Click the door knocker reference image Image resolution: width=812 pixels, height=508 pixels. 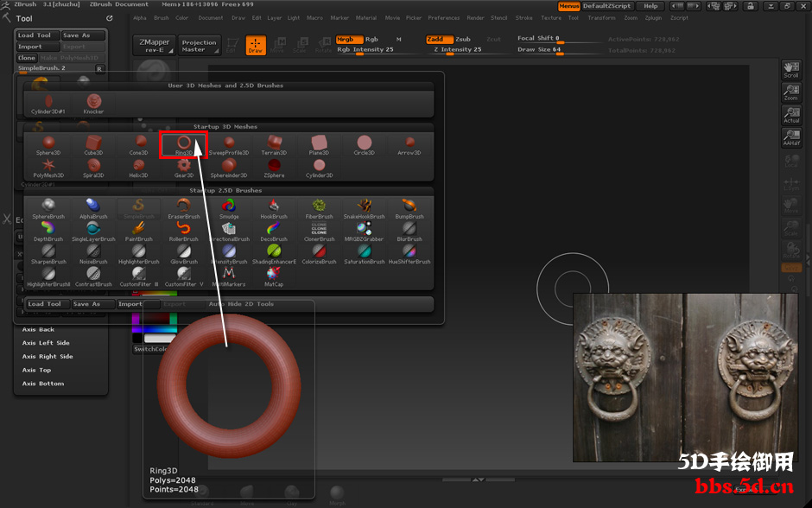[686, 378]
